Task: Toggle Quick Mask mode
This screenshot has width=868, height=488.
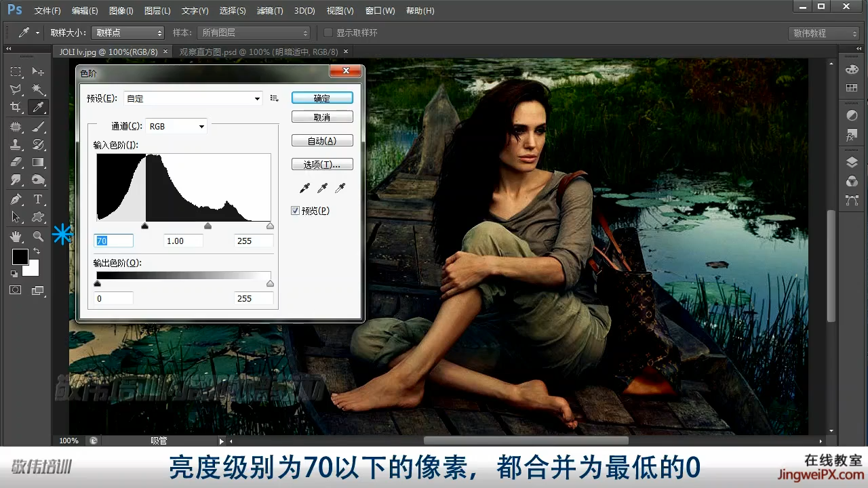Action: (x=16, y=290)
